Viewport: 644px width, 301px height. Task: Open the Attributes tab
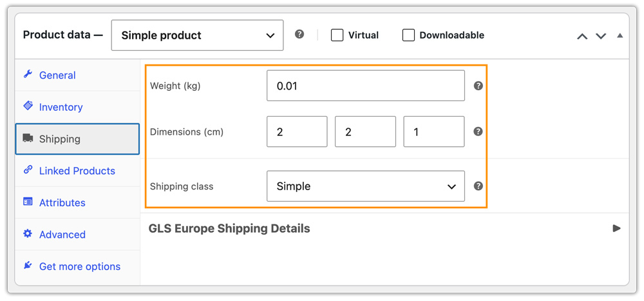(77, 203)
